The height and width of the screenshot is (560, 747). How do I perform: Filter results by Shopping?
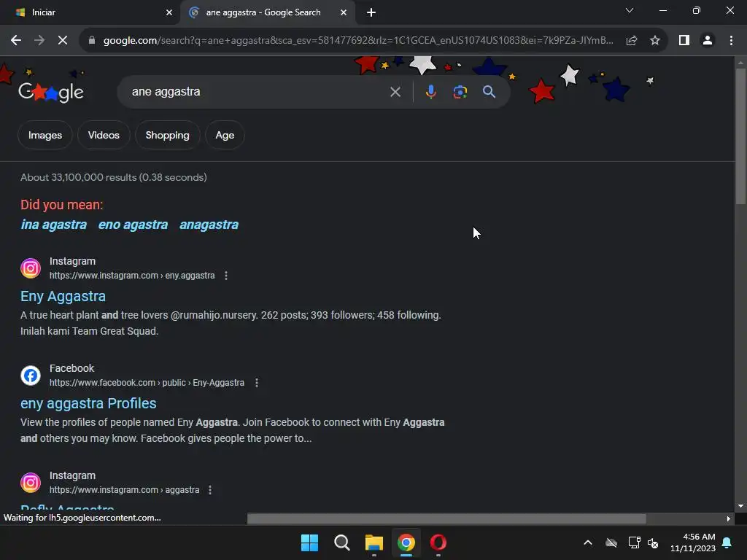click(167, 135)
